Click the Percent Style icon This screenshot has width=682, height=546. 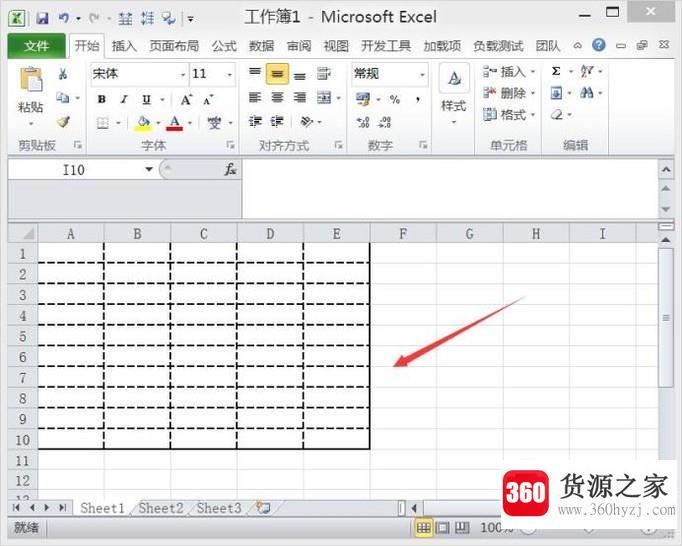tap(394, 100)
